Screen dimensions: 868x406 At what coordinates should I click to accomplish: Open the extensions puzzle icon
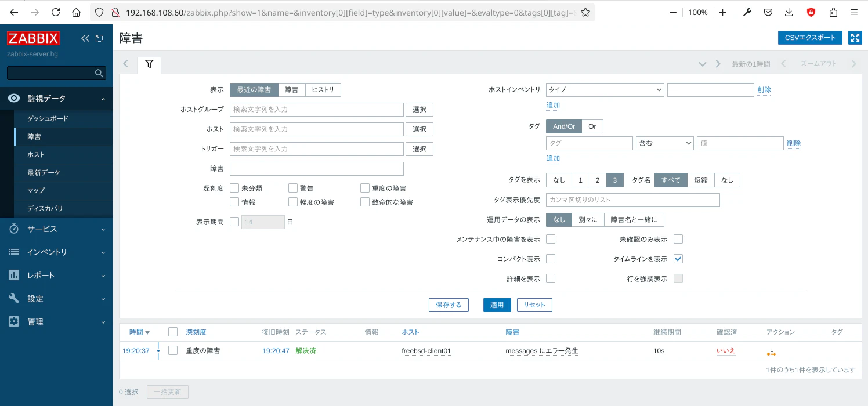[833, 12]
